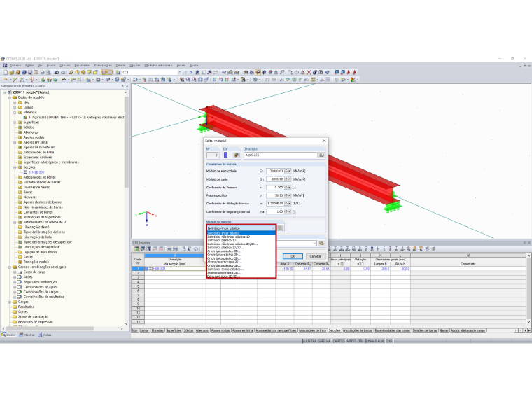Click OK in Editar material dialog
532x399 pixels.
click(x=293, y=256)
